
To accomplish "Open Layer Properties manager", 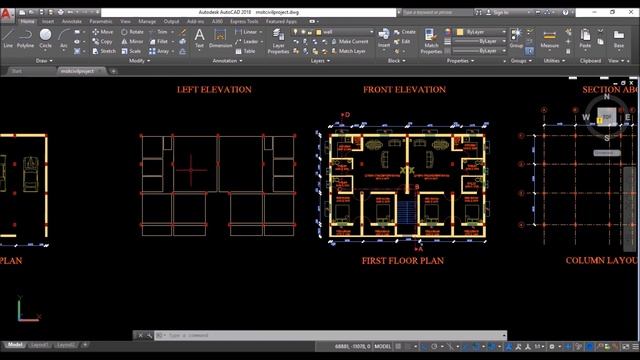I will (x=278, y=41).
